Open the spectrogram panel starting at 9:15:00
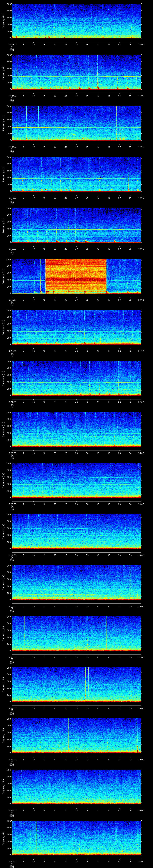 pyautogui.click(x=76, y=72)
